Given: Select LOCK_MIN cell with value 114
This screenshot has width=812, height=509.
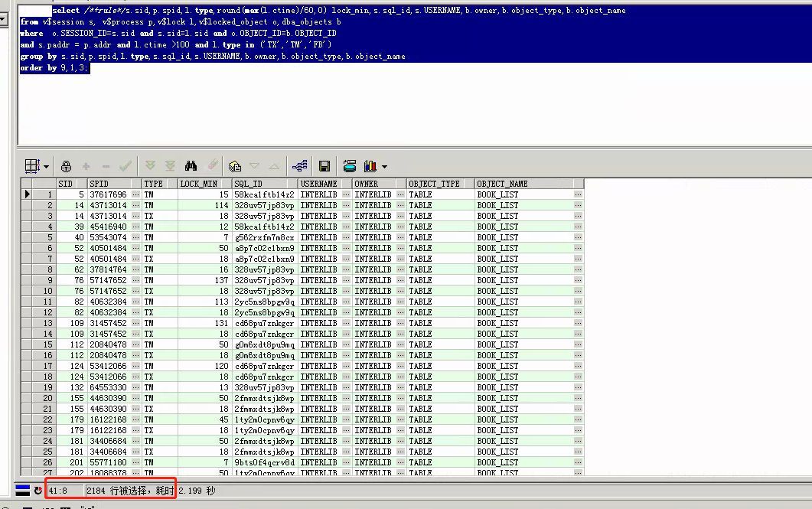Looking at the screenshot, I should pyautogui.click(x=204, y=206).
